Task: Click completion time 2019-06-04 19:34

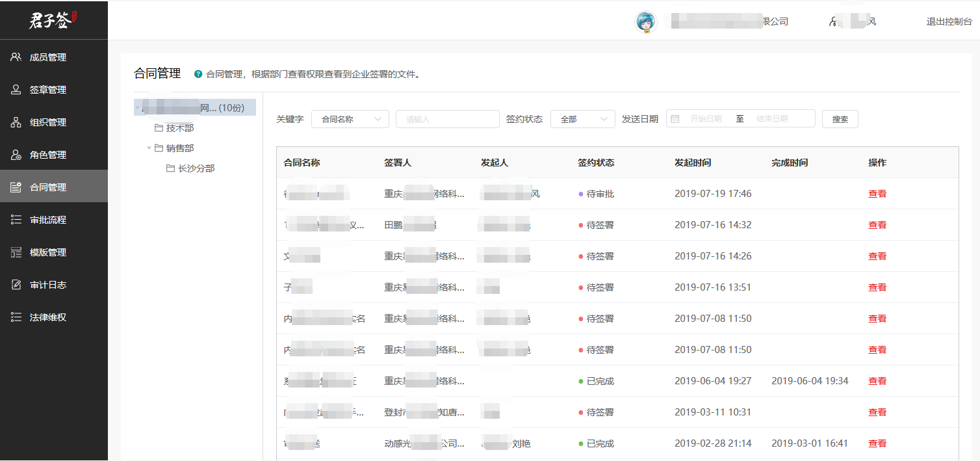Action: (x=810, y=381)
